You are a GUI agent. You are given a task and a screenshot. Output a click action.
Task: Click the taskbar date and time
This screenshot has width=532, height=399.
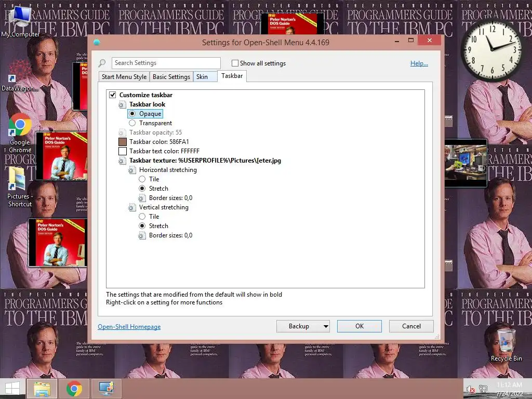click(x=510, y=389)
